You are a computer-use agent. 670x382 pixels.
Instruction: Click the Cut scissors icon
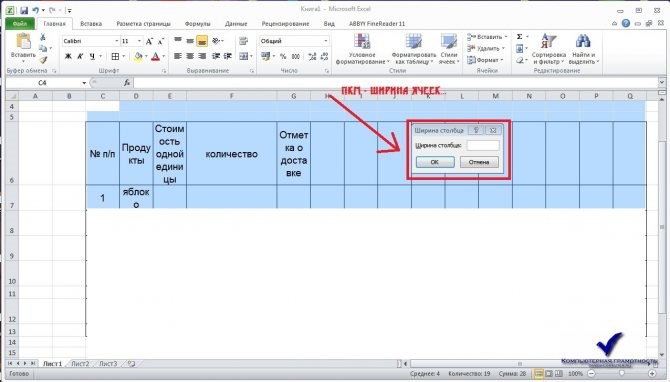coord(43,37)
